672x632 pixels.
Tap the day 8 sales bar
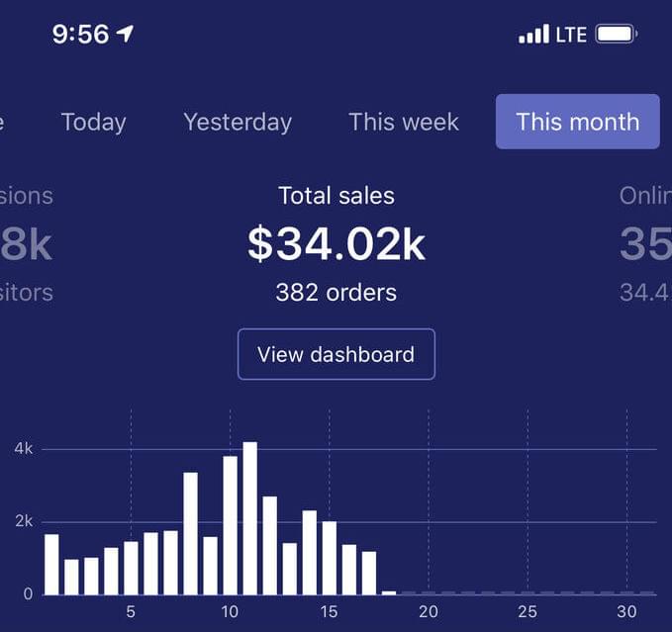(191, 533)
